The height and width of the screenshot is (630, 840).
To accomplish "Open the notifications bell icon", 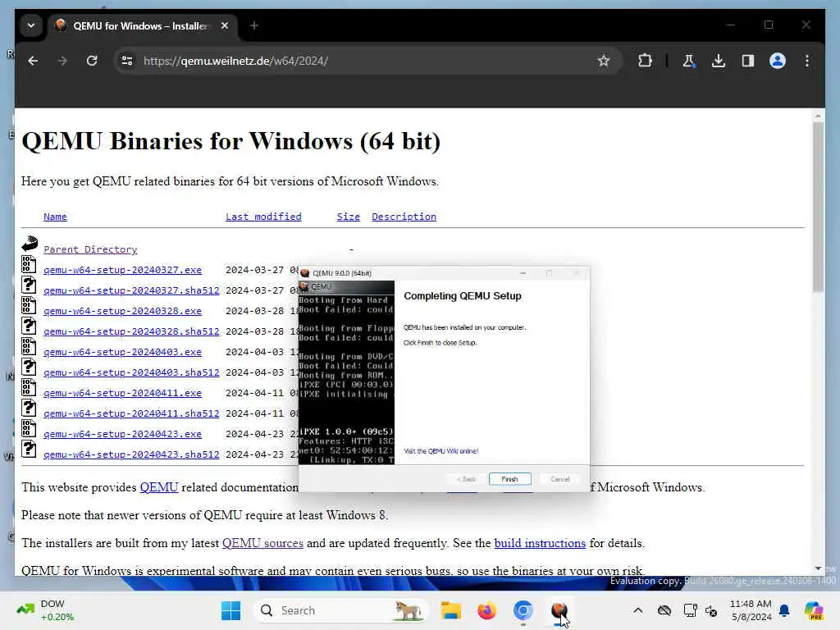I will click(x=784, y=610).
